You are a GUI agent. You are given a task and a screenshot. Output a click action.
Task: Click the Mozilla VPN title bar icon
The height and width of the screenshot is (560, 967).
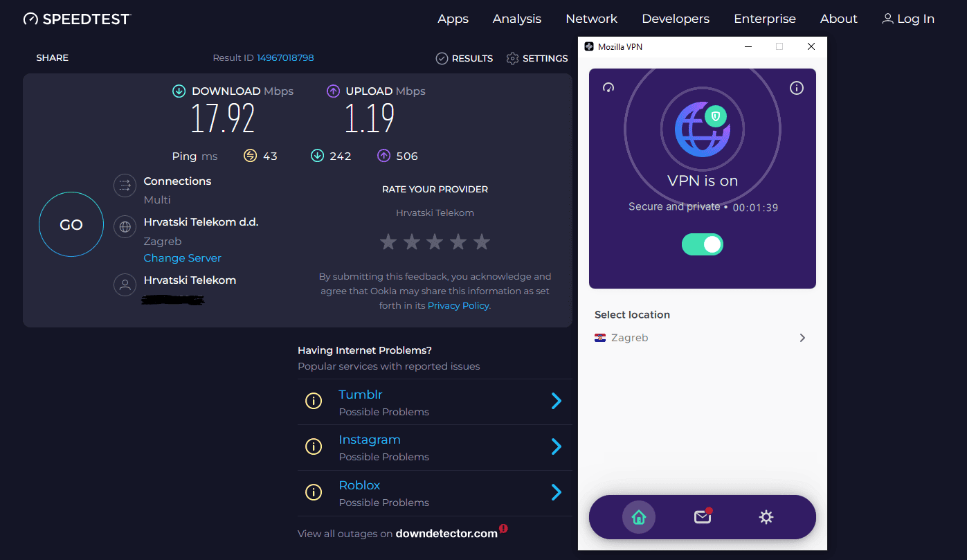click(589, 46)
